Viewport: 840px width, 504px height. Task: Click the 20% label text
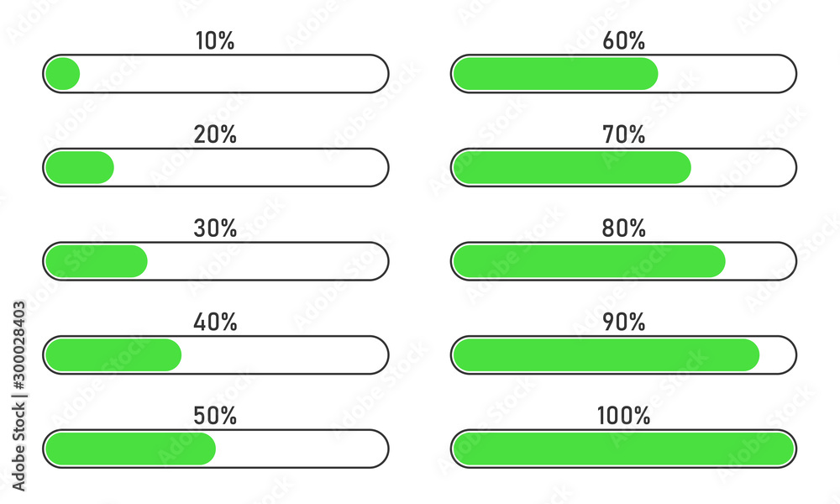[x=215, y=134]
